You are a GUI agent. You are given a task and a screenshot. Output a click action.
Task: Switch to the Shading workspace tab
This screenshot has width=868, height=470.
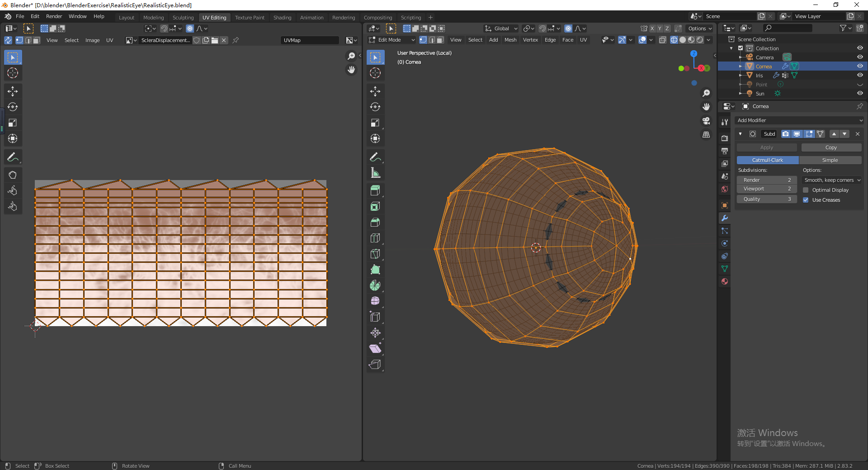(x=282, y=18)
